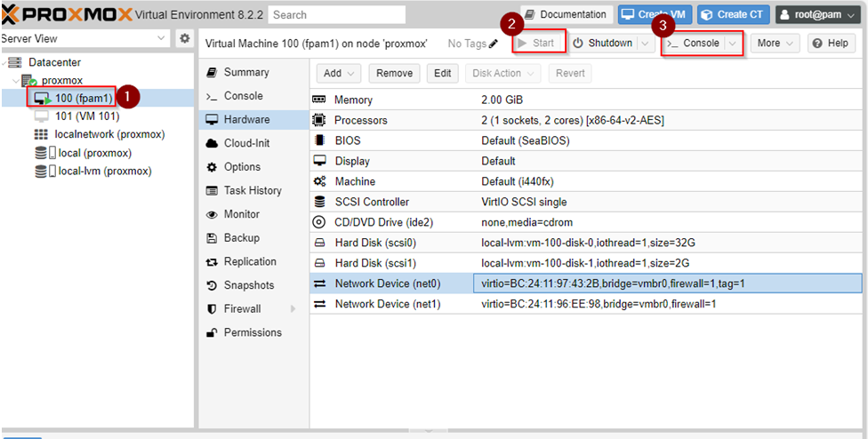Click the Datacenter server icon

coord(15,62)
